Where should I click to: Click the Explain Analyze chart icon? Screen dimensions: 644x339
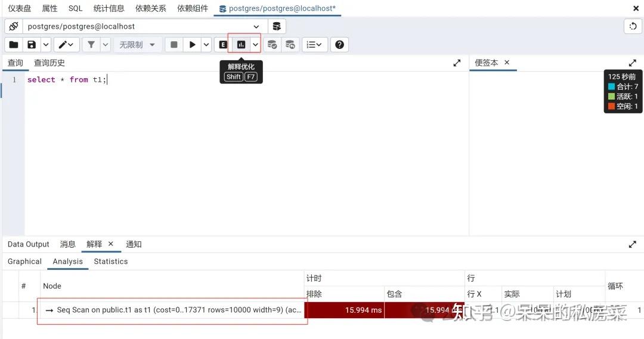241,44
